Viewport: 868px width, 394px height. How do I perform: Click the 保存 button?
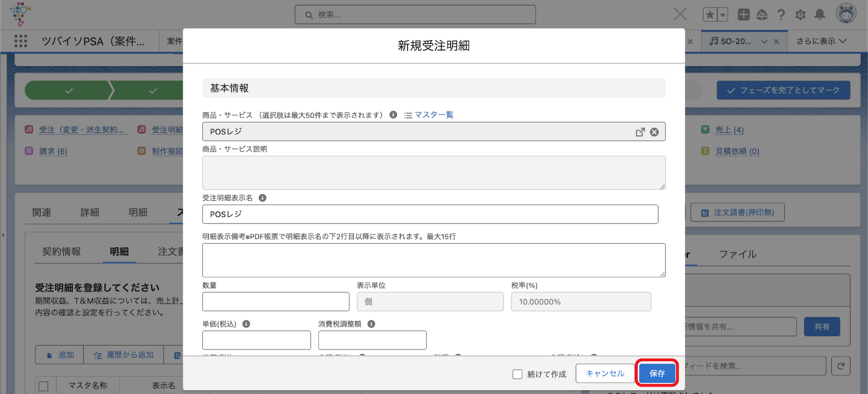click(657, 373)
